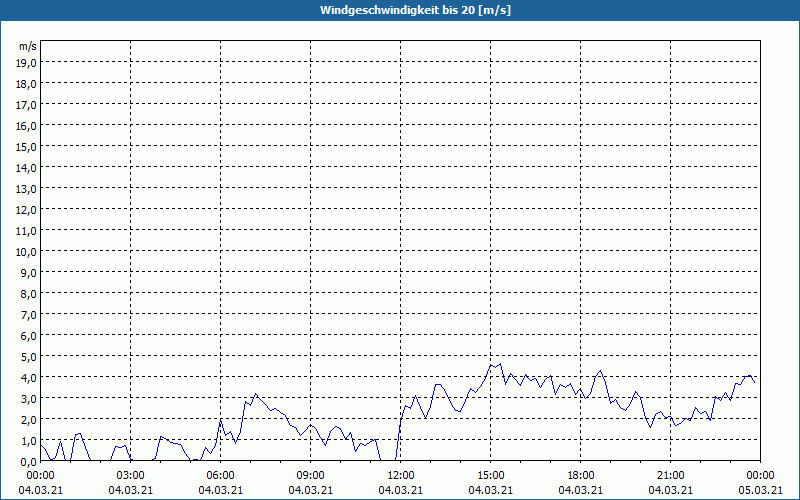Image resolution: width=800 pixels, height=500 pixels.
Task: Click the '00:00' label belonging to 04.03.21
Action: [40, 476]
